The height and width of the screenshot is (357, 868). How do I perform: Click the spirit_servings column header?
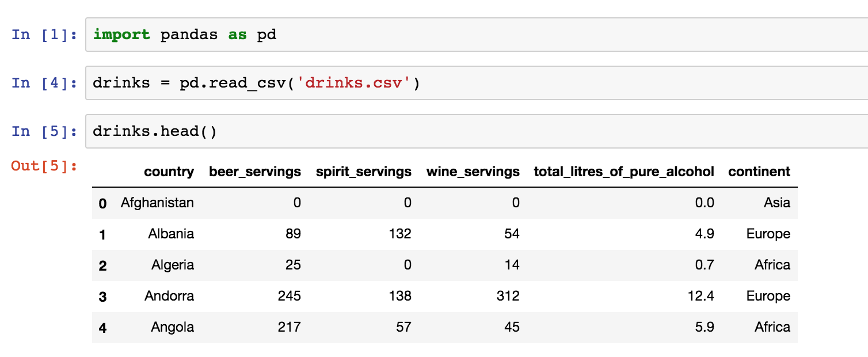coord(364,172)
